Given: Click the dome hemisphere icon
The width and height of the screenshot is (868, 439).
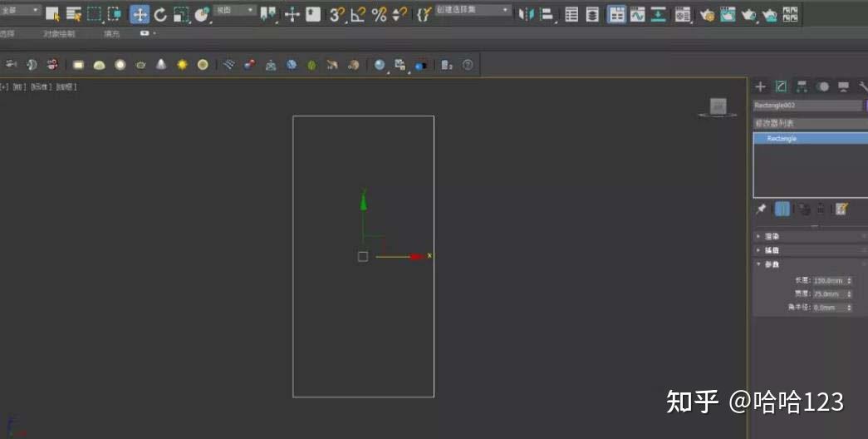Looking at the screenshot, I should [99, 65].
